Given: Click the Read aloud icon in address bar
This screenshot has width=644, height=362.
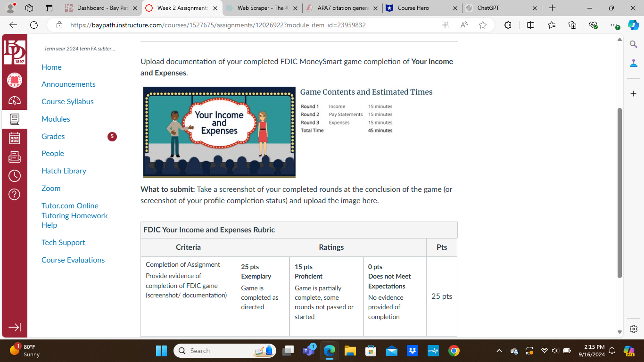Looking at the screenshot, I should (464, 25).
